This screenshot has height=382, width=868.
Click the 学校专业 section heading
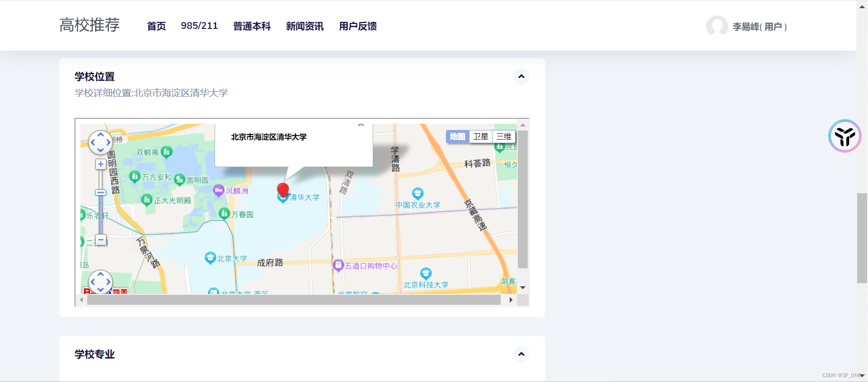(x=94, y=354)
